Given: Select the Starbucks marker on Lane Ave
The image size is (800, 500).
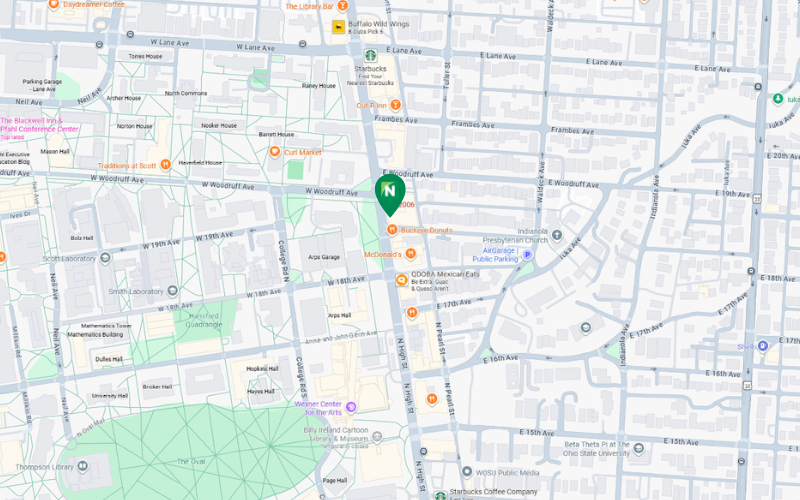Looking at the screenshot, I should click(x=370, y=56).
